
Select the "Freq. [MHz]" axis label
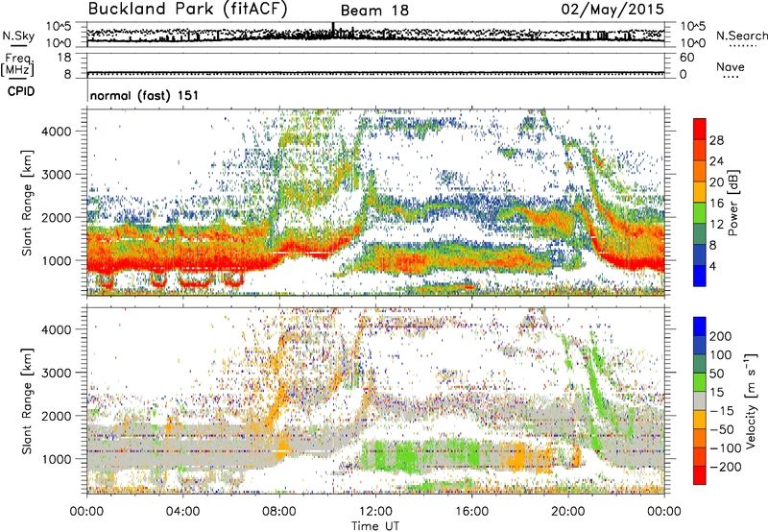[x=17, y=65]
